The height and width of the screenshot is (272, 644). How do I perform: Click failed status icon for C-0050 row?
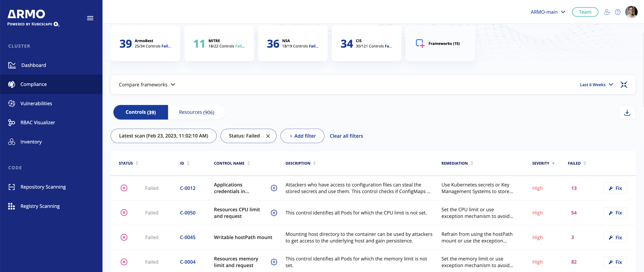click(x=124, y=213)
